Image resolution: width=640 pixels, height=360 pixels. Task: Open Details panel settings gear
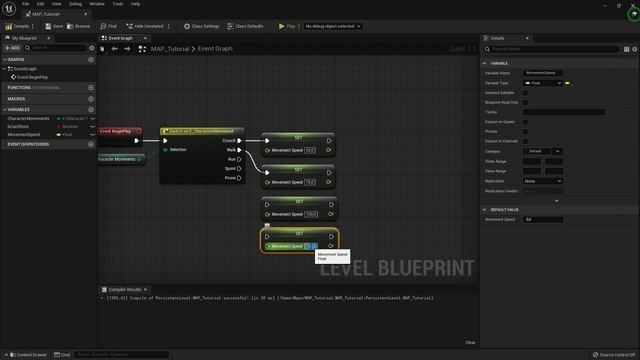coord(635,49)
